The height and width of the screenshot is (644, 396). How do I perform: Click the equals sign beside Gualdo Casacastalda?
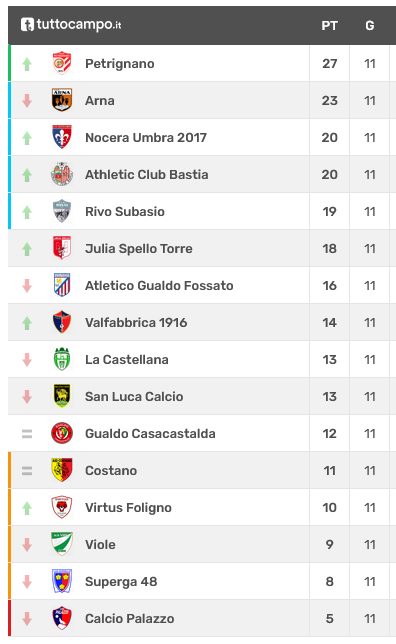click(x=27, y=434)
